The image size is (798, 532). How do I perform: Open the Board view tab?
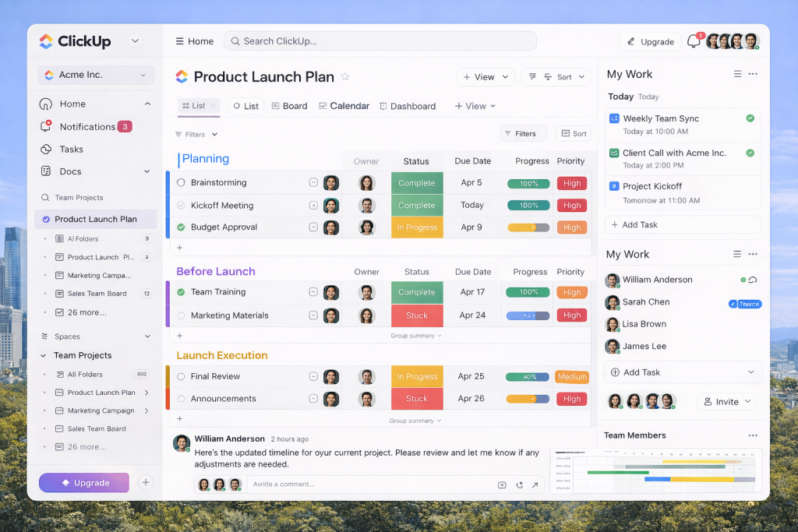289,106
